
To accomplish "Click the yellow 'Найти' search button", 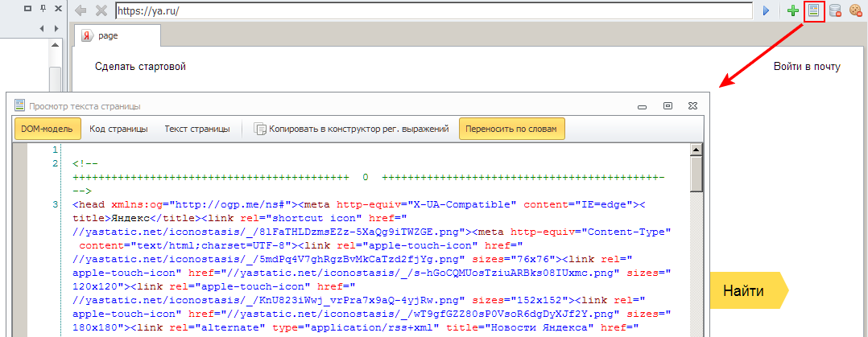I will coord(748,290).
